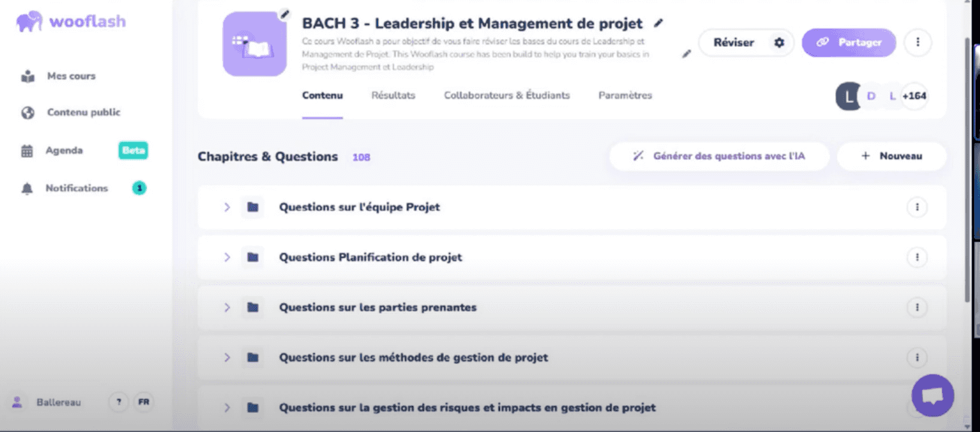Open options for Questions sur l'équipe Projet
The image size is (980, 432).
pyautogui.click(x=917, y=207)
